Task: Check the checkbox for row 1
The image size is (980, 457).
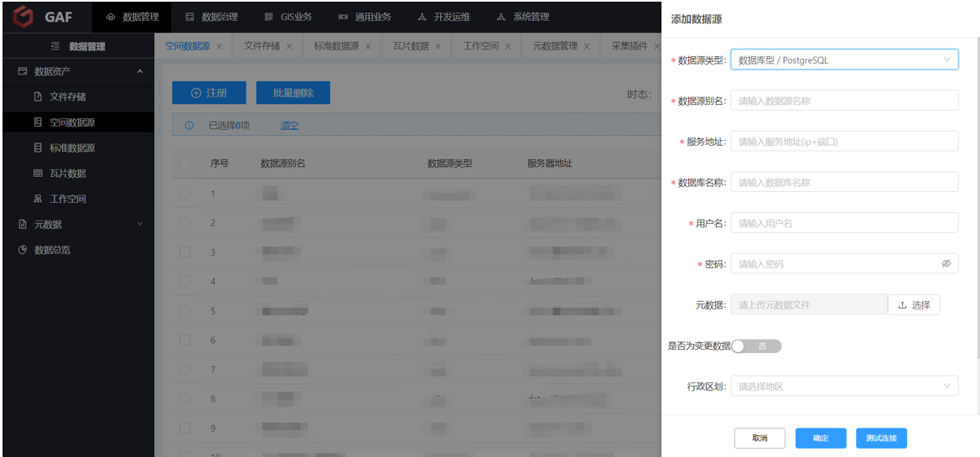Action: coord(184,193)
